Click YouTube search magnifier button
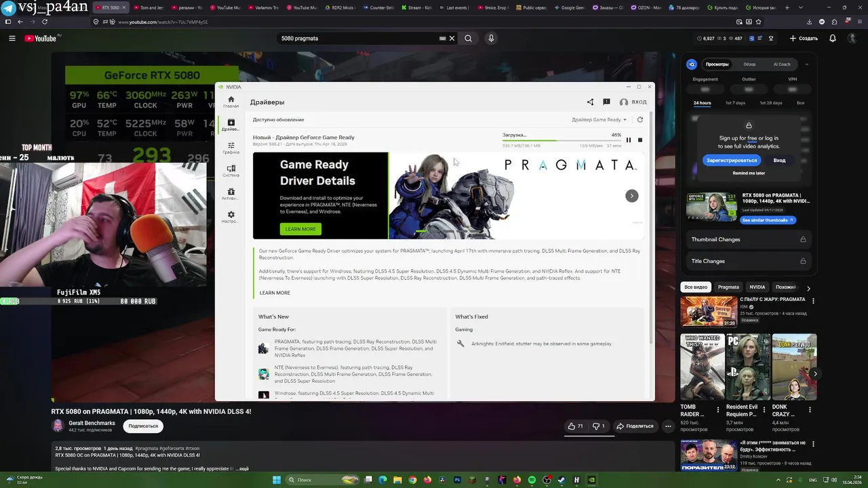Screen dimensions: 868x488 point(468,39)
